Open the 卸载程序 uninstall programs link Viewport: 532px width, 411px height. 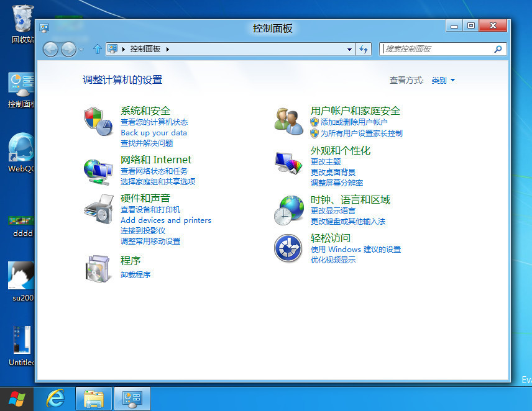135,274
